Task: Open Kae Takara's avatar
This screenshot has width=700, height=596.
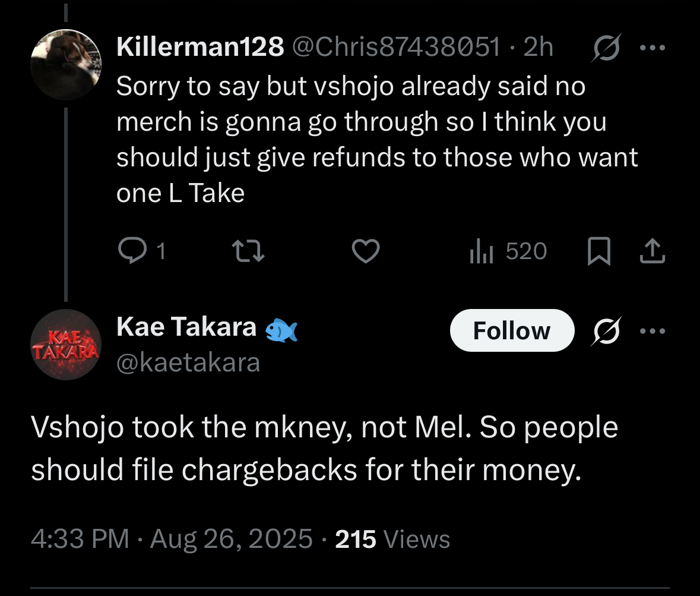Action: (x=66, y=345)
